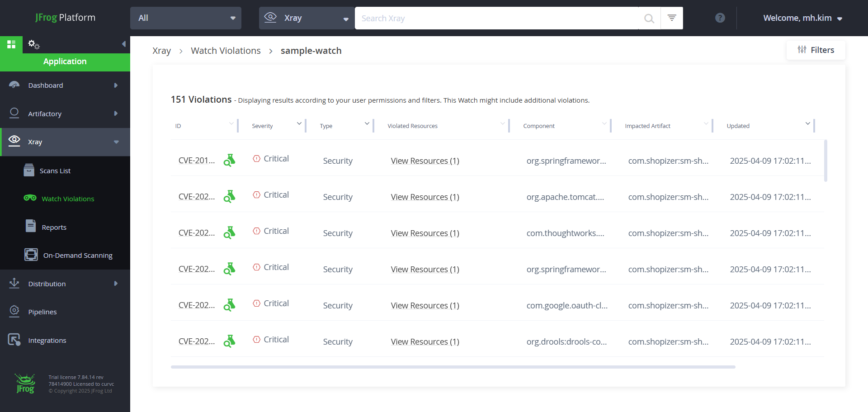This screenshot has height=412, width=868.
Task: Open the Impacted Artifact column chevron
Action: pos(706,123)
